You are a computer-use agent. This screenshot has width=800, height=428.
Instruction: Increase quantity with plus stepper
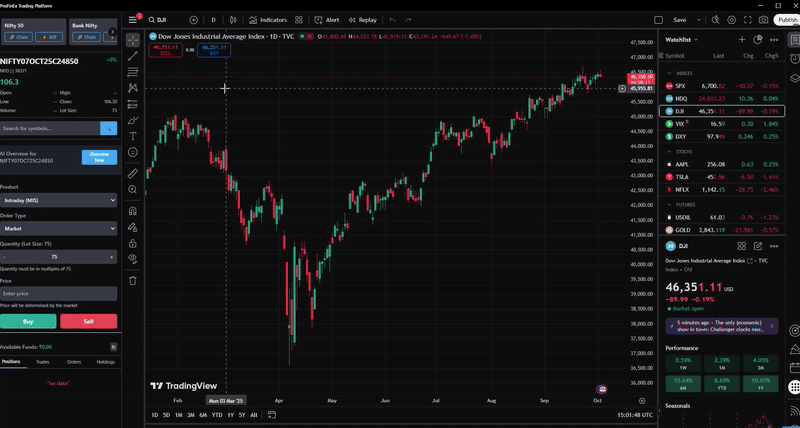pyautogui.click(x=112, y=257)
